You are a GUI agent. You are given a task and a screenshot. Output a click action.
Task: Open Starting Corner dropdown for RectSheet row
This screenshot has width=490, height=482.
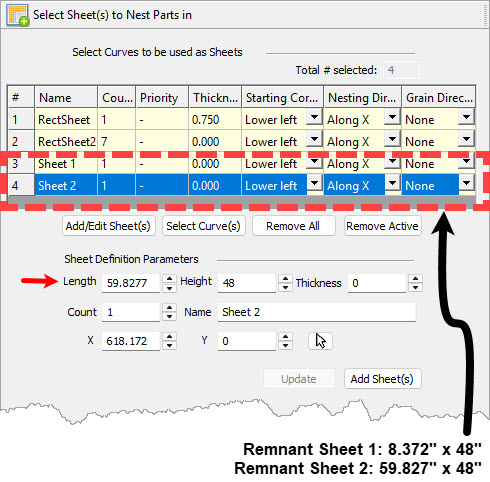click(314, 117)
